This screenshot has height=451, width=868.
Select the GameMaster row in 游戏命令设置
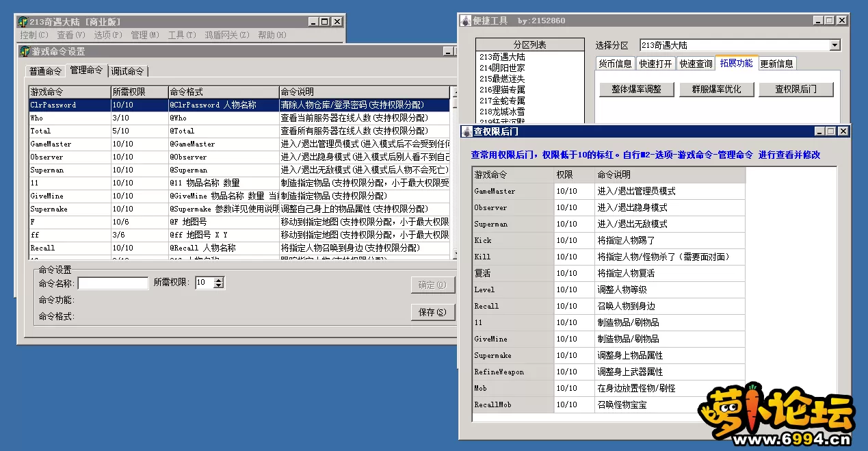[x=239, y=144]
